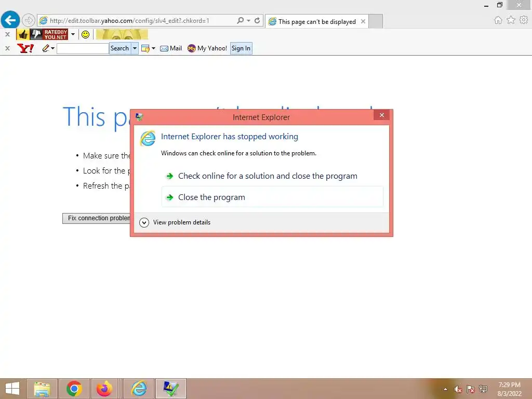Open the Tools gear icon
532x399 pixels.
coord(524,20)
